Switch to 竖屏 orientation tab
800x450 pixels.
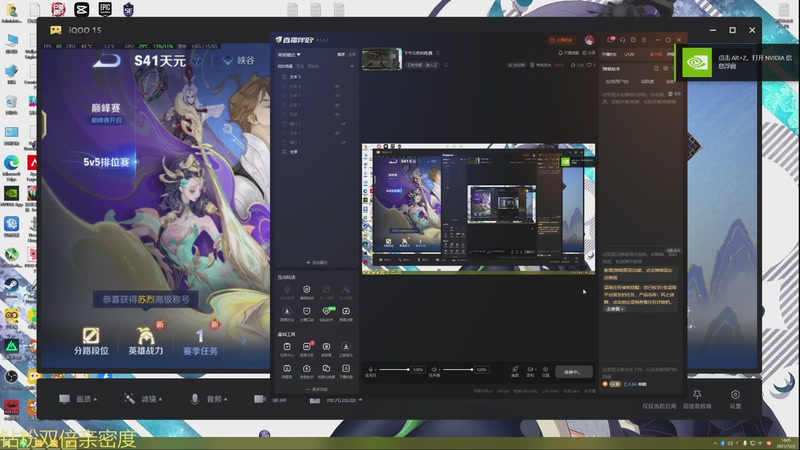click(x=352, y=55)
